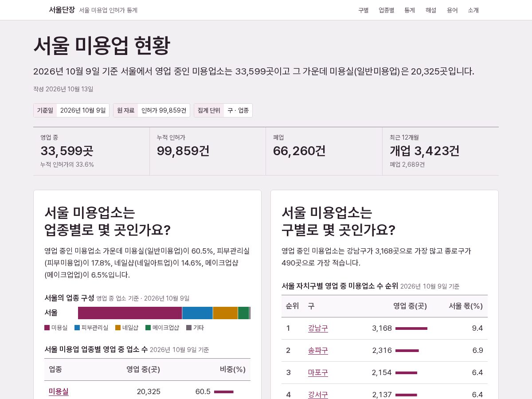Image resolution: width=532 pixels, height=399 pixels.
Task: Click the 순위 column header
Action: pyautogui.click(x=292, y=306)
